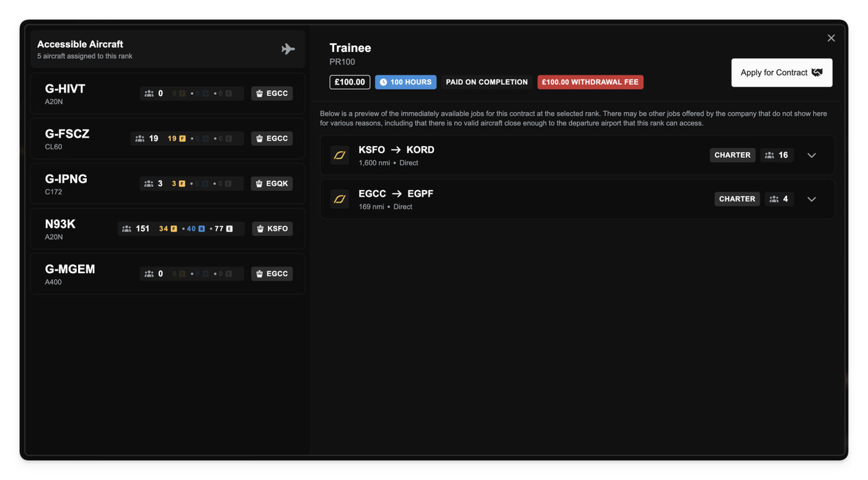This screenshot has width=868, height=480.
Task: Click the KSFO location badge on N93K
Action: [x=272, y=229]
